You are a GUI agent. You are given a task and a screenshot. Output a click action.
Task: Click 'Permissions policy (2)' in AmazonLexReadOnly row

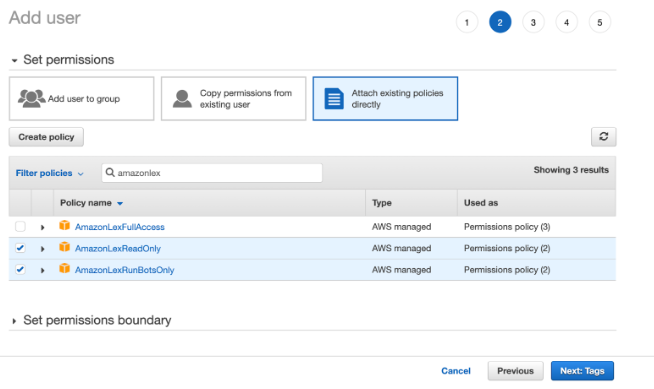[x=507, y=248]
